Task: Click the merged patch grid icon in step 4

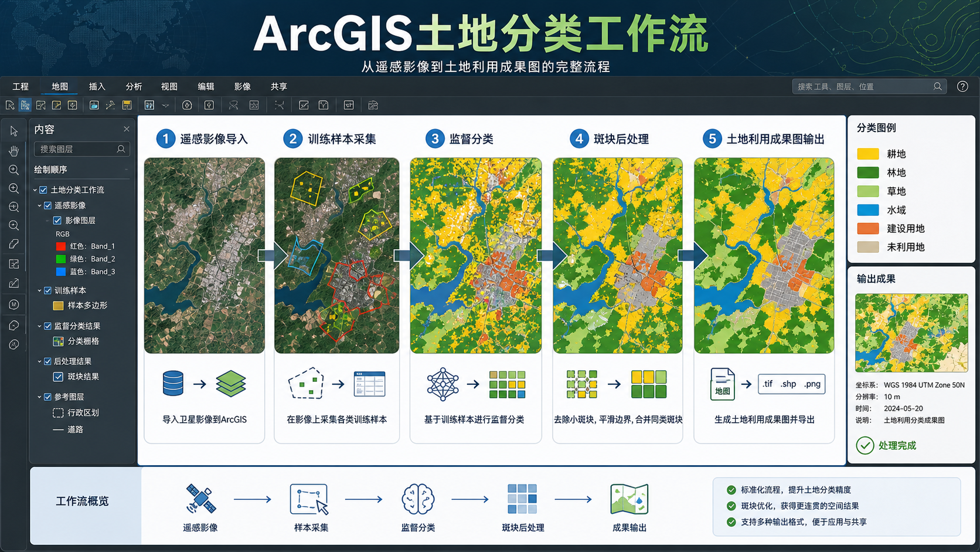Action: pos(649,384)
